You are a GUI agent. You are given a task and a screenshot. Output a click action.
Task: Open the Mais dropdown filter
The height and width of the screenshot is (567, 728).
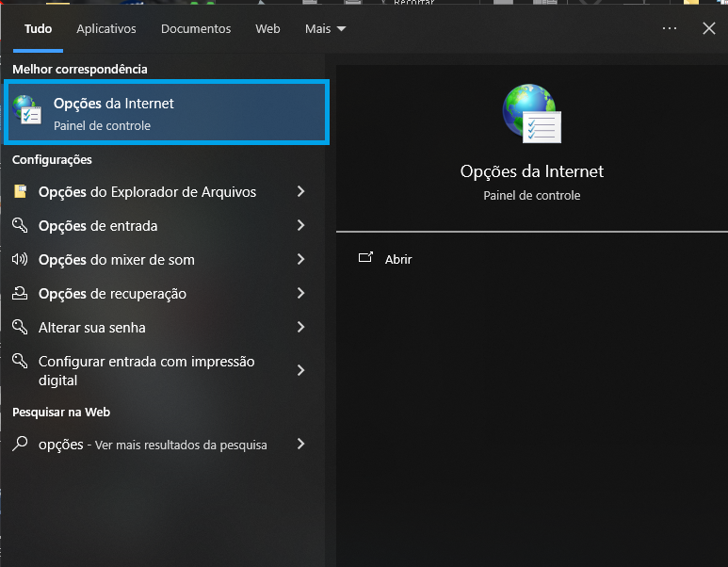[325, 29]
